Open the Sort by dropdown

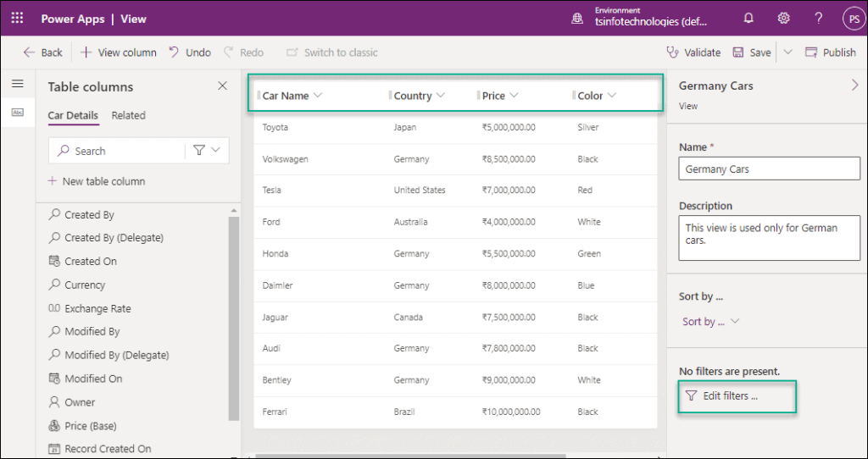point(711,321)
